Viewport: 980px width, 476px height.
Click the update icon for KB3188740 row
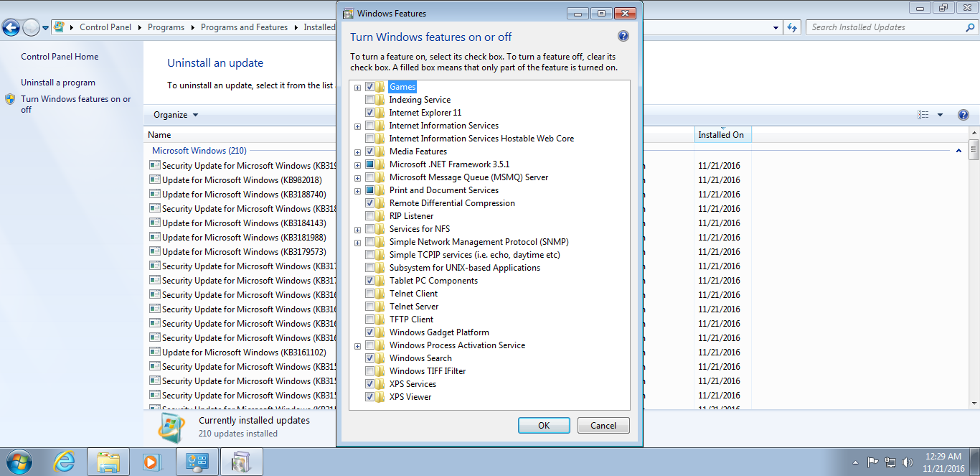(x=154, y=194)
